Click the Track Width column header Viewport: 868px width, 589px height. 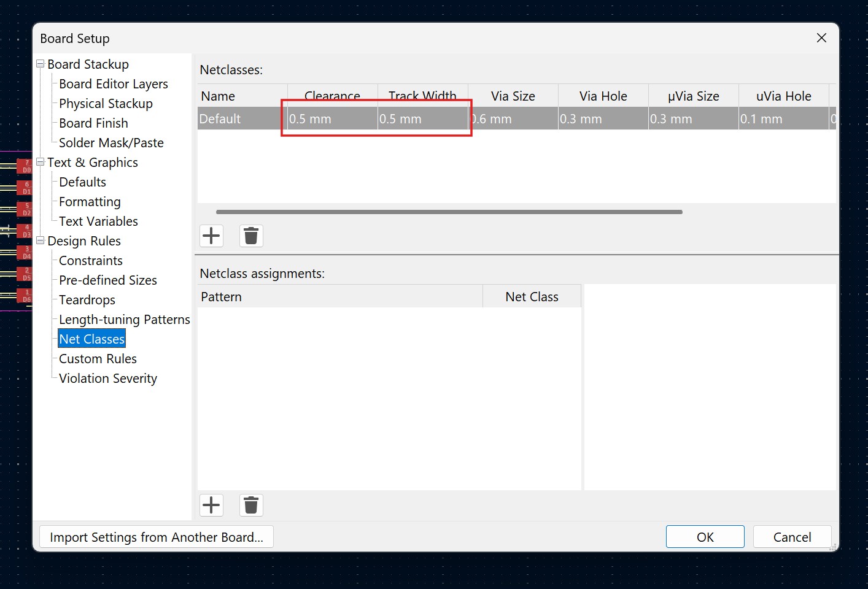(423, 96)
